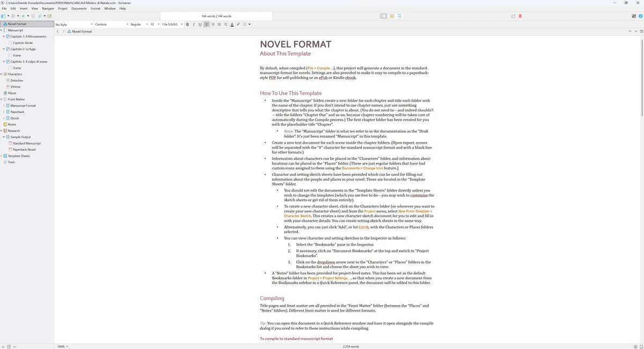Go forward in editor history
Screen dimensions: 644x349
click(x=63, y=32)
